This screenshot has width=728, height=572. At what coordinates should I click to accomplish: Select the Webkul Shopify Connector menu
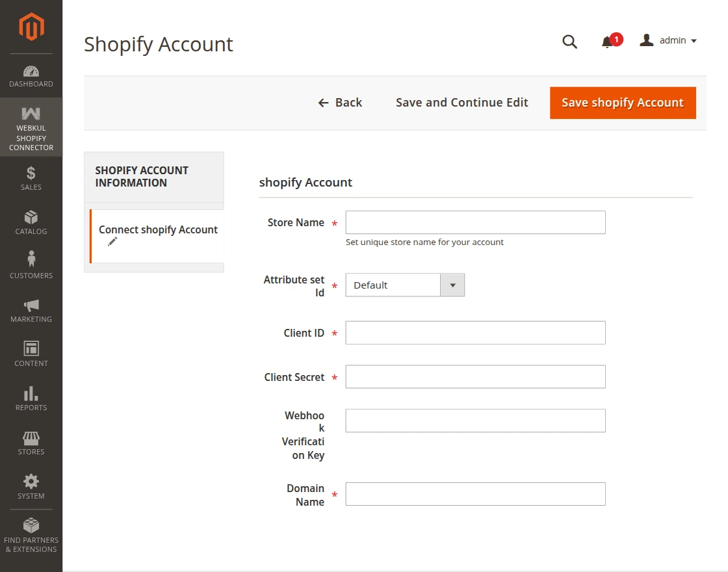[31, 127]
